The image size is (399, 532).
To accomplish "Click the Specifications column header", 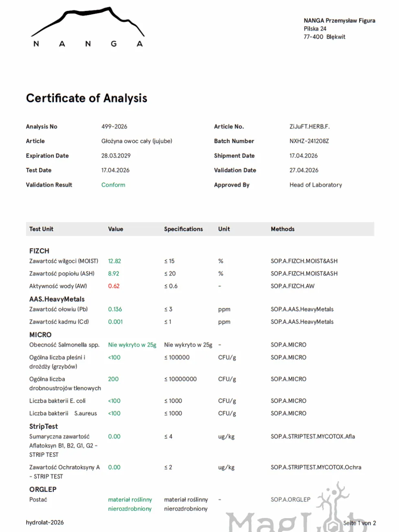I will click(x=183, y=229).
